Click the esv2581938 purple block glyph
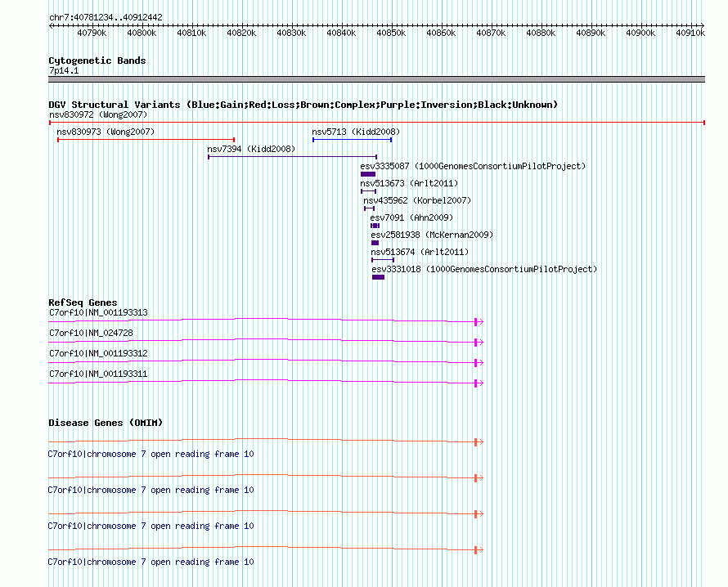Image resolution: width=728 pixels, height=587 pixels. pos(375,243)
